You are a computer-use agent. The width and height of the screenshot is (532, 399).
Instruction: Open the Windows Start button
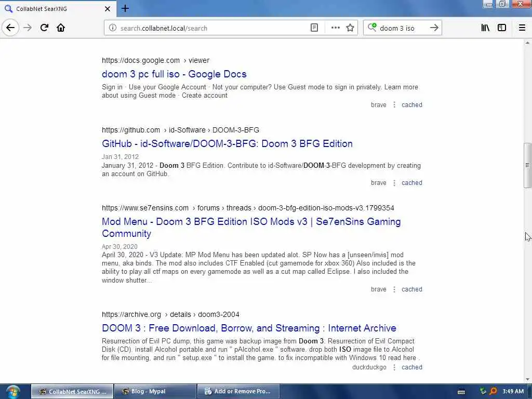[13, 392]
